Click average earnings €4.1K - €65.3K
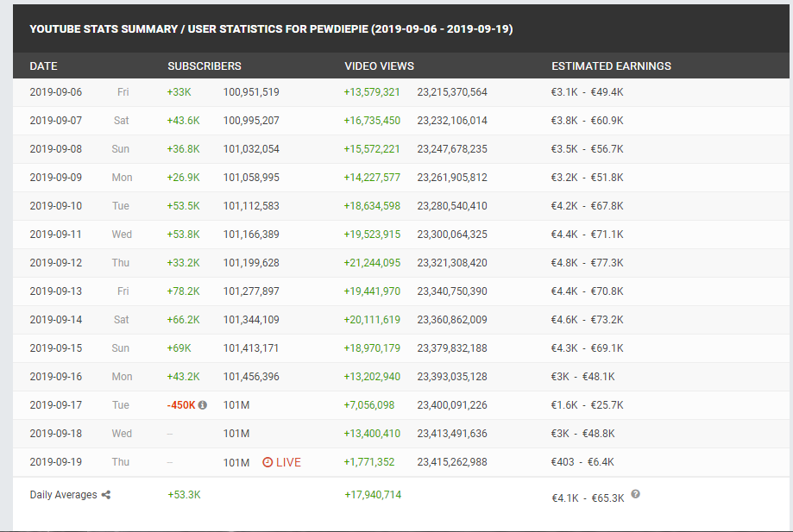This screenshot has height=532, width=793. click(588, 498)
